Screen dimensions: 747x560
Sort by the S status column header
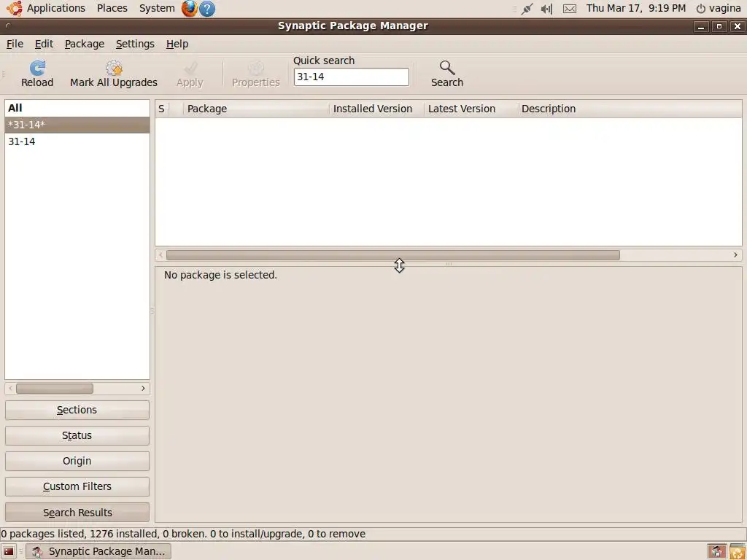click(x=162, y=109)
